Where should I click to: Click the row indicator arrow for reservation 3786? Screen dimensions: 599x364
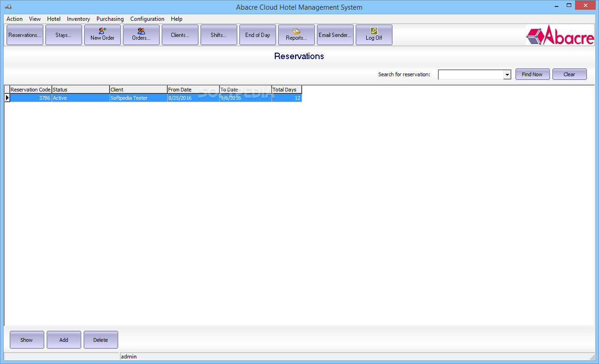(x=7, y=98)
